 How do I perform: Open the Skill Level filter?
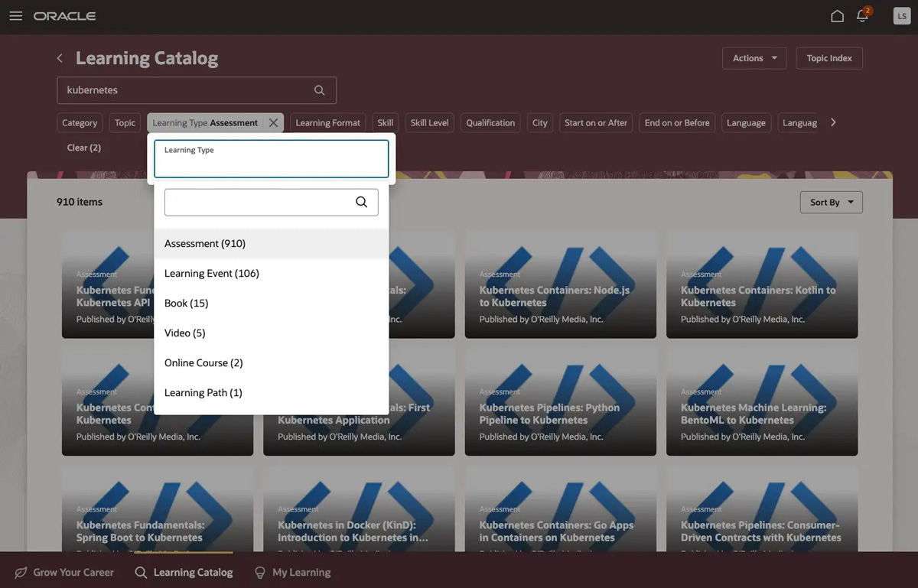429,122
